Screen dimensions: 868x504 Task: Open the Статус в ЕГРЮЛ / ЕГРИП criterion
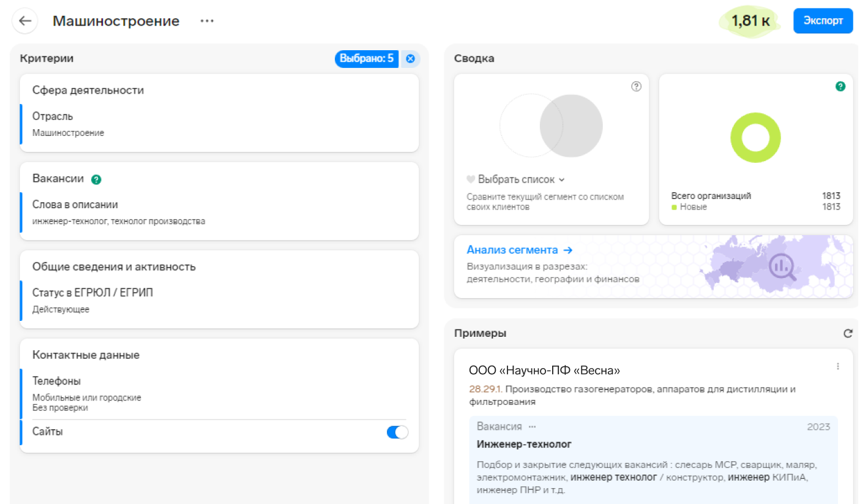click(x=219, y=301)
